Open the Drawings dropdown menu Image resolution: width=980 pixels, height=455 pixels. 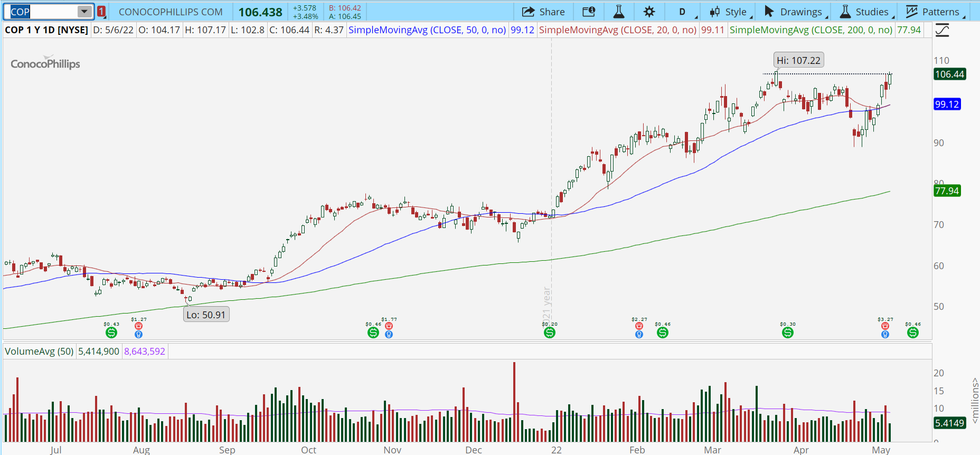coord(795,12)
